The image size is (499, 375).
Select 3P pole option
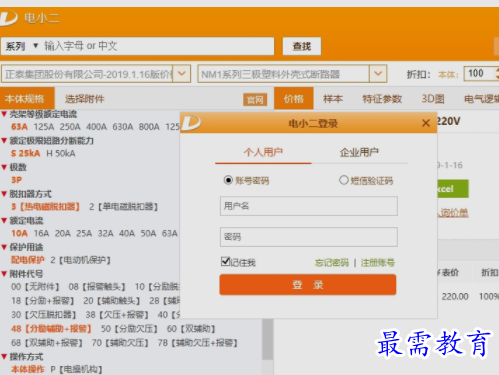pyautogui.click(x=16, y=180)
